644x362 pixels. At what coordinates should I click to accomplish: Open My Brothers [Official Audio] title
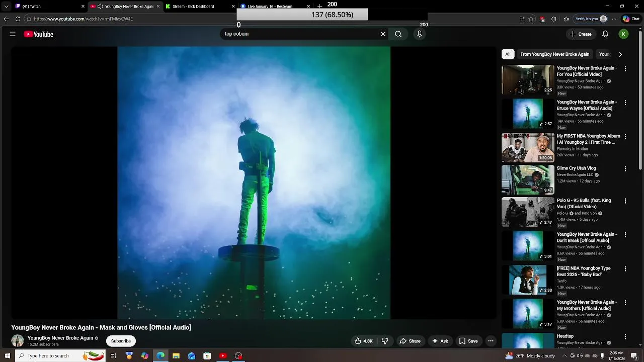[x=586, y=305]
